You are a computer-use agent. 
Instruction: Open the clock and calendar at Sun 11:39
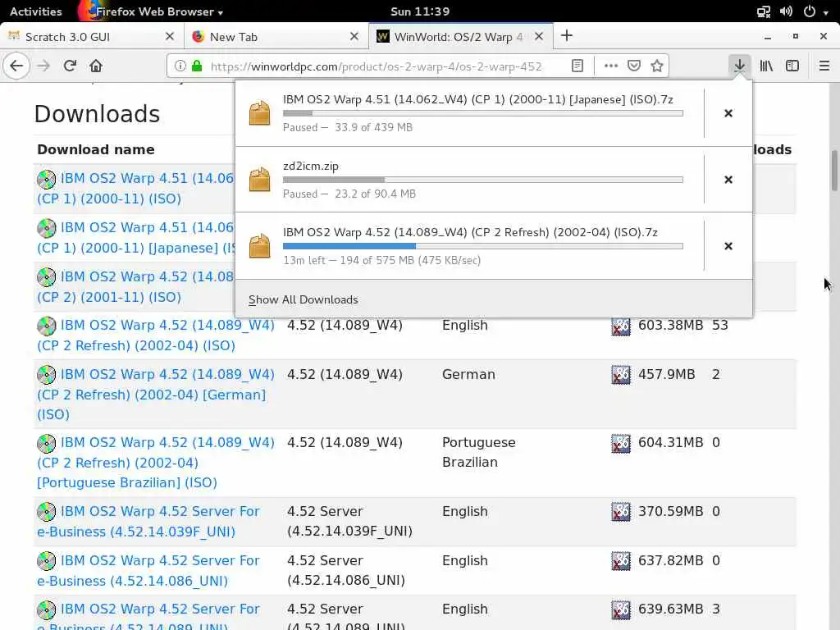pos(420,11)
